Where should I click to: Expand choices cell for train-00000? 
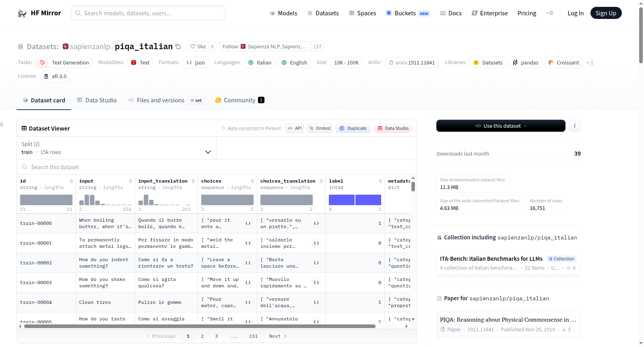(248, 223)
